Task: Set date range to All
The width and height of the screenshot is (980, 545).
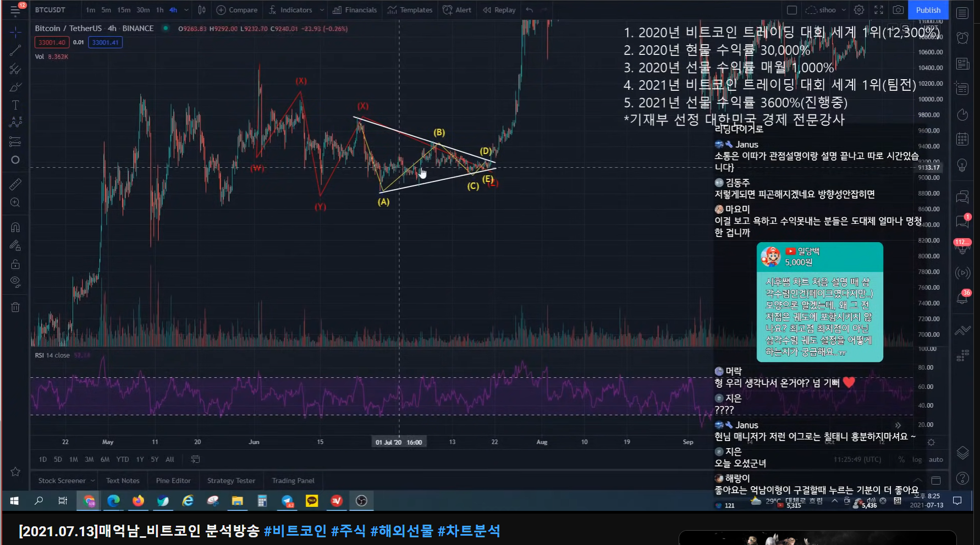Action: click(x=170, y=459)
